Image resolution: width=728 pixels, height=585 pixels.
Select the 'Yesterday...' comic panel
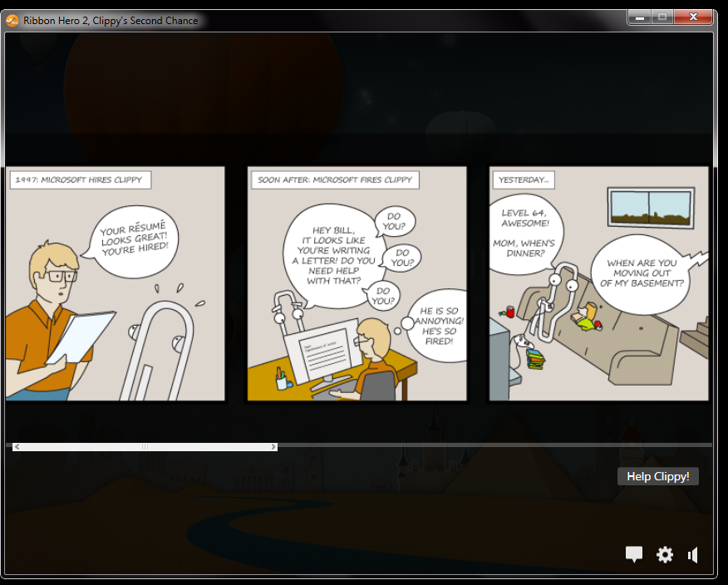click(x=599, y=283)
